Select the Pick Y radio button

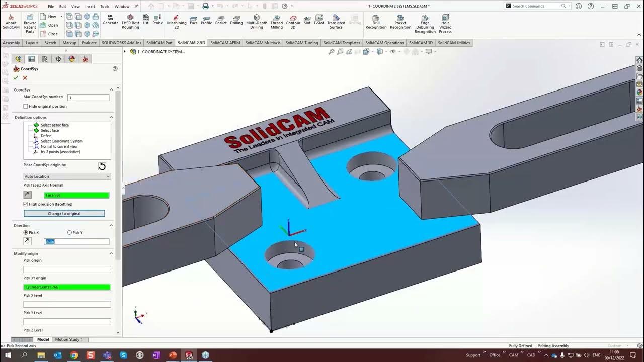(x=70, y=233)
